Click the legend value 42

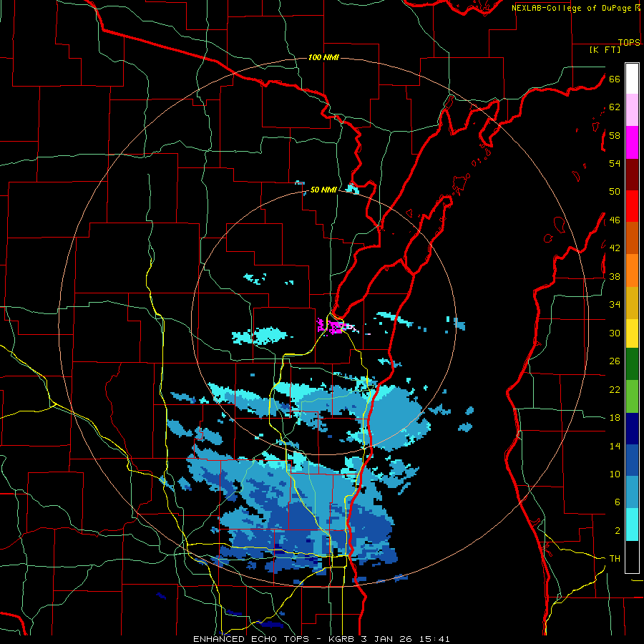[615, 248]
